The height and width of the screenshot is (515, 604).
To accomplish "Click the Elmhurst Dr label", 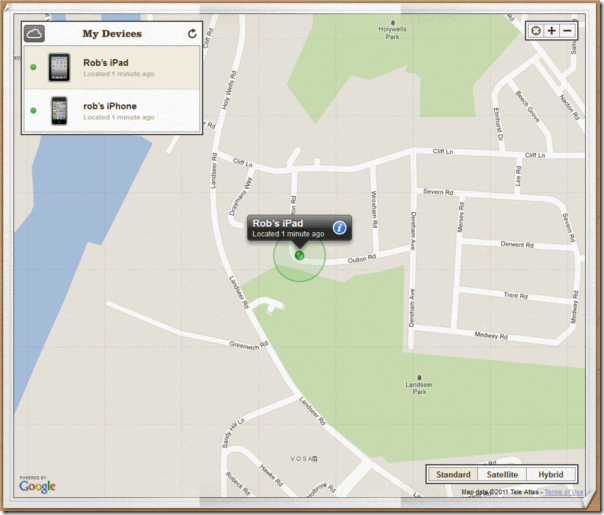I will pos(498,124).
